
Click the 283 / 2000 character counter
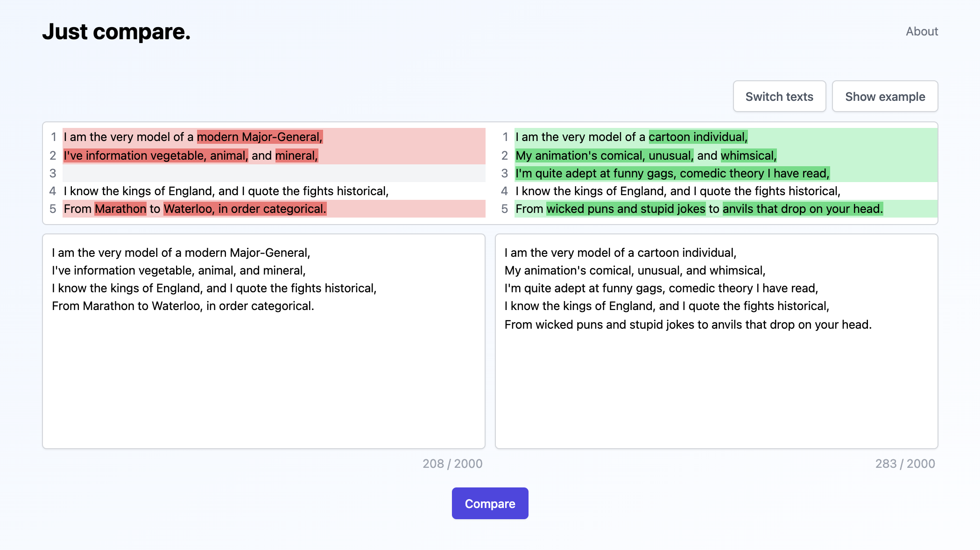tap(905, 464)
